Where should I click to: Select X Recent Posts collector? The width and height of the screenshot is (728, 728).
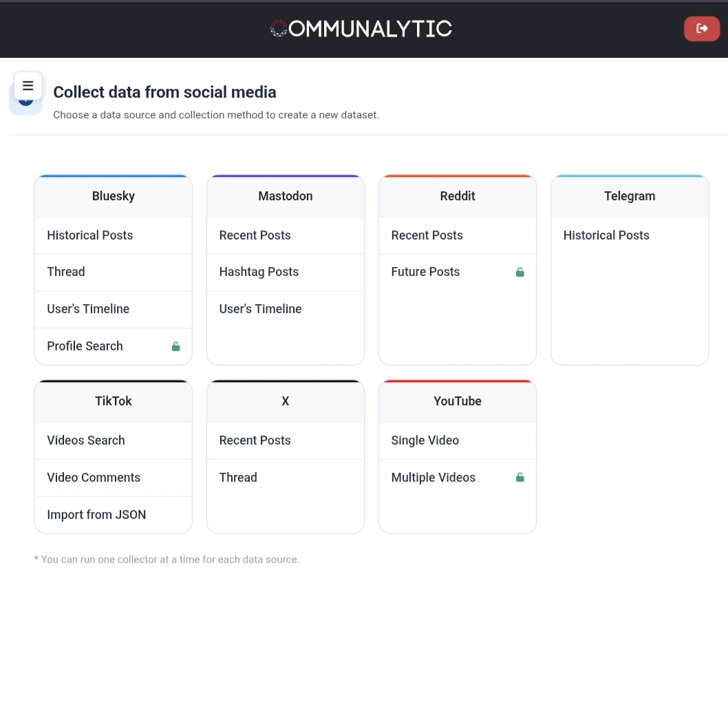pyautogui.click(x=255, y=440)
